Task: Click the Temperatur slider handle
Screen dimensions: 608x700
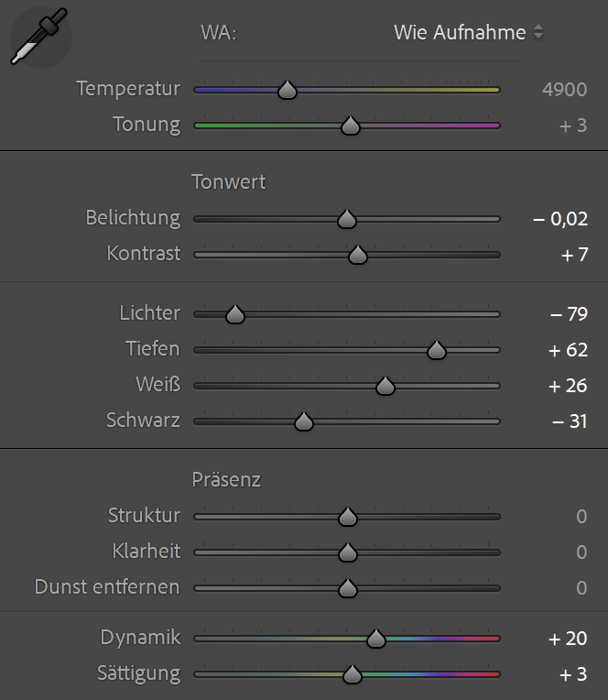Action: (x=288, y=90)
